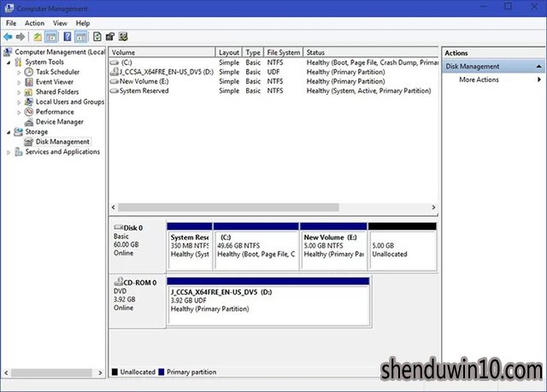Viewport: 547px width, 392px height.
Task: Click the Performance icon in tree
Action: point(29,112)
